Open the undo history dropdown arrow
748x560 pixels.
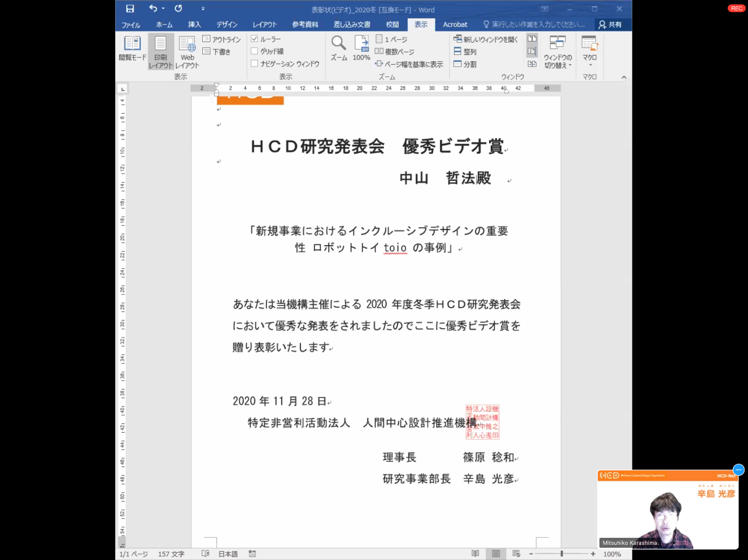tap(163, 9)
